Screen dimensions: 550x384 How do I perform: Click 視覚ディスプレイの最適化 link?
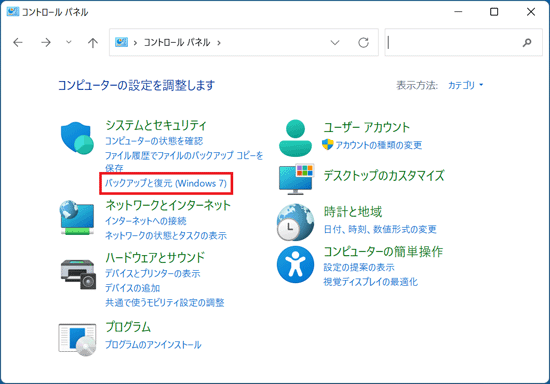(x=370, y=282)
